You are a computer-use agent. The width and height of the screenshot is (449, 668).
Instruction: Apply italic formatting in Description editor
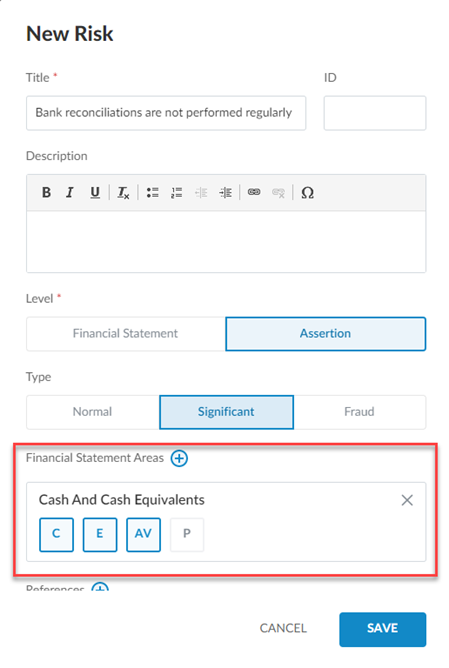[70, 193]
